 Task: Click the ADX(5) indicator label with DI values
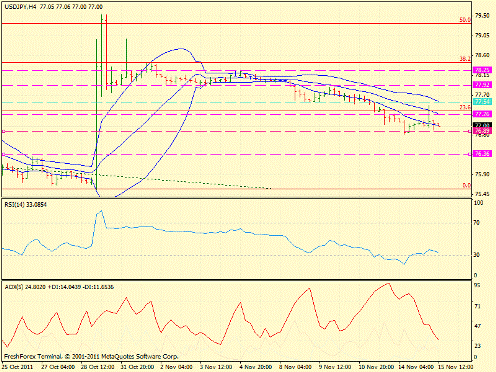pos(59,287)
